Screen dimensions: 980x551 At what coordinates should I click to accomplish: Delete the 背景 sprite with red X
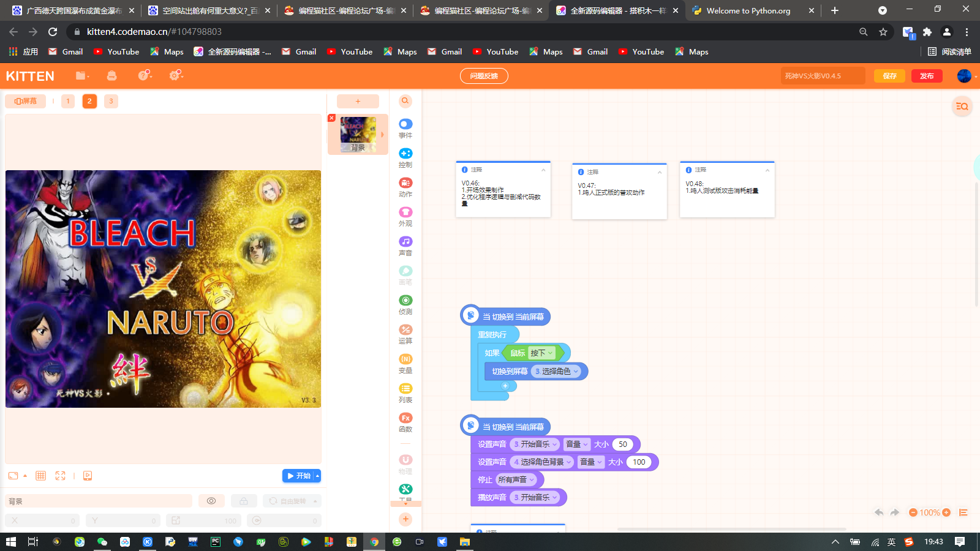(331, 118)
